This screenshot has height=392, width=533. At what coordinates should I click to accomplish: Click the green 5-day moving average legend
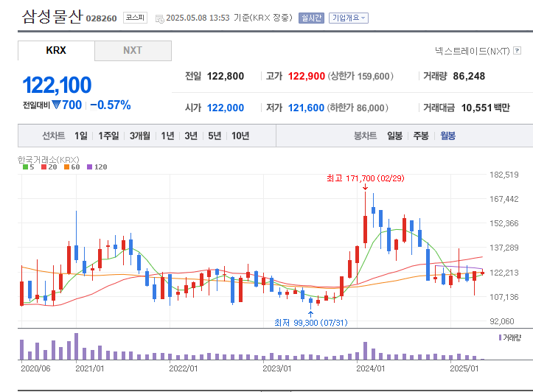29,167
